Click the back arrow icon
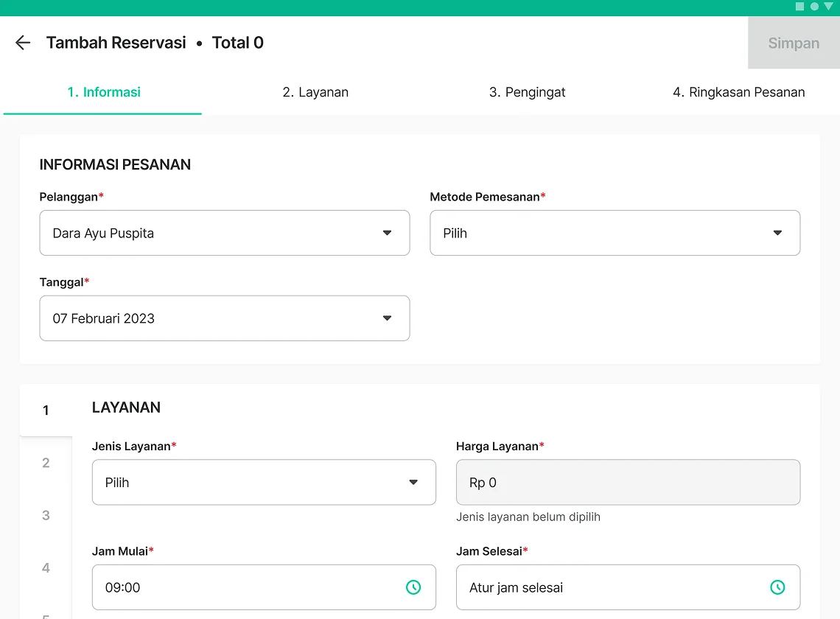The height and width of the screenshot is (619, 840). 23,43
